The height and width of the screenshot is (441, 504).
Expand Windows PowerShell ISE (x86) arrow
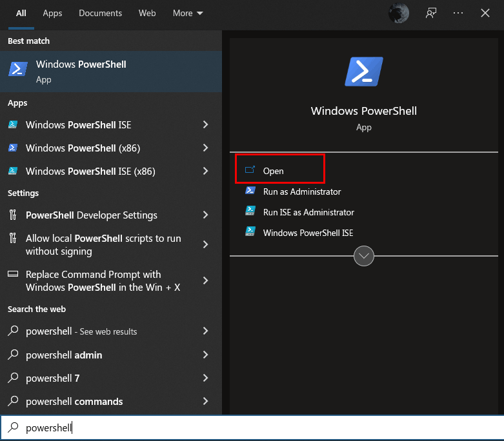pyautogui.click(x=205, y=171)
